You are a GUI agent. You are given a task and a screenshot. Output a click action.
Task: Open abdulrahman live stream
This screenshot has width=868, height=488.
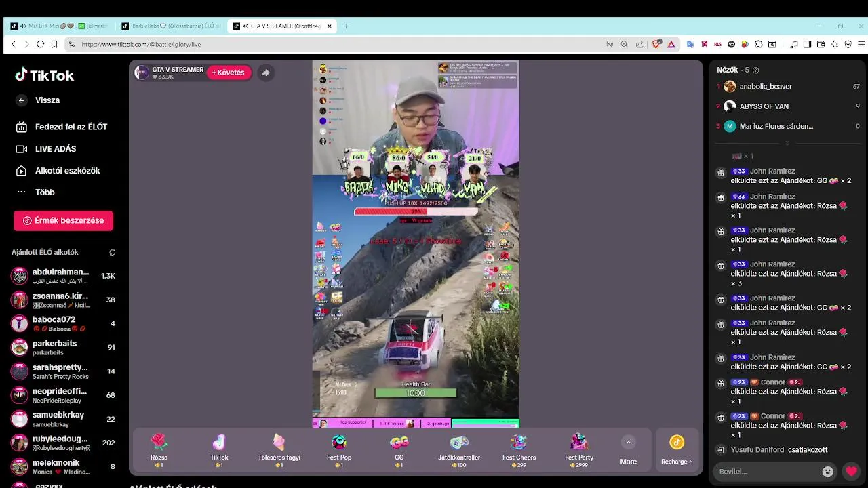tap(63, 276)
